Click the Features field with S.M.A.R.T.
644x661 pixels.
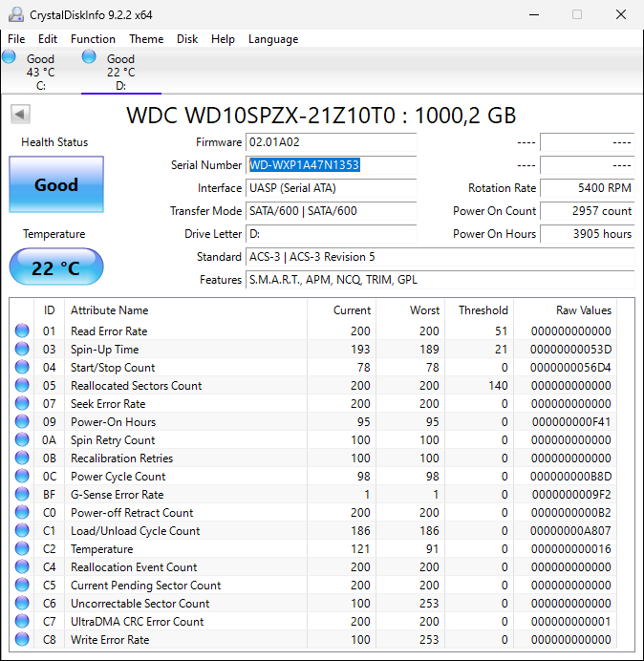pos(440,280)
